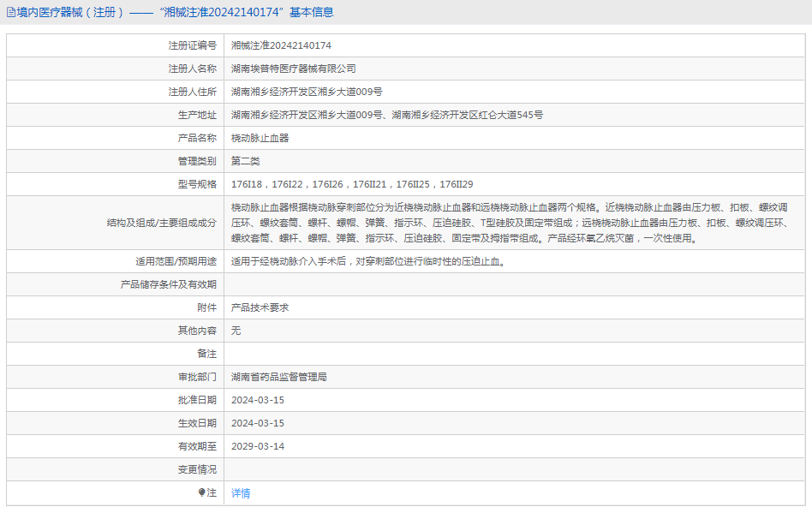The width and height of the screenshot is (812, 513).
Task: Click the 其他内容 label
Action: point(197,331)
